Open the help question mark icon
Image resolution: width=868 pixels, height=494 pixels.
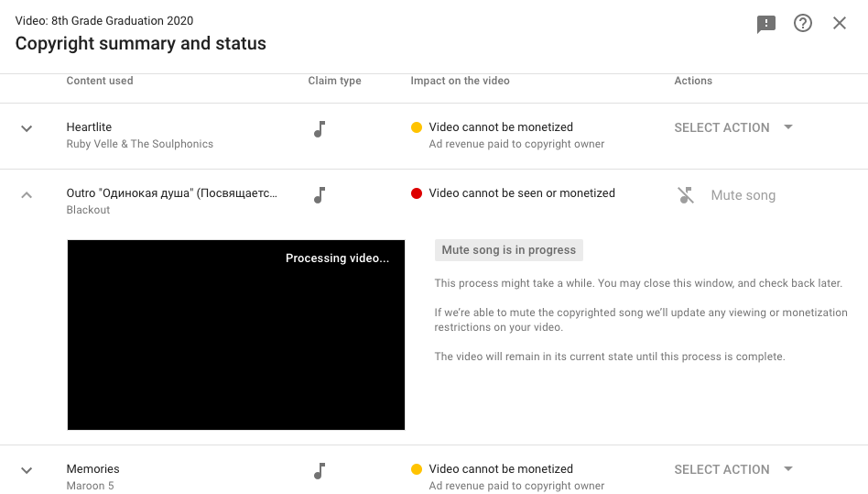(803, 23)
